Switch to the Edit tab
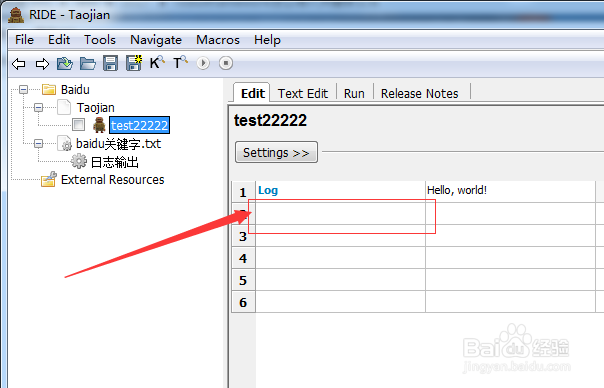 252,93
